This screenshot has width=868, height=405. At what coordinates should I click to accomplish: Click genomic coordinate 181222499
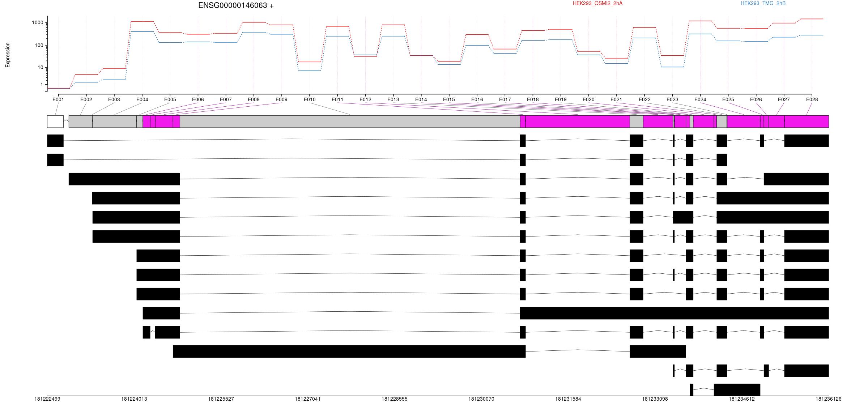tap(47, 399)
